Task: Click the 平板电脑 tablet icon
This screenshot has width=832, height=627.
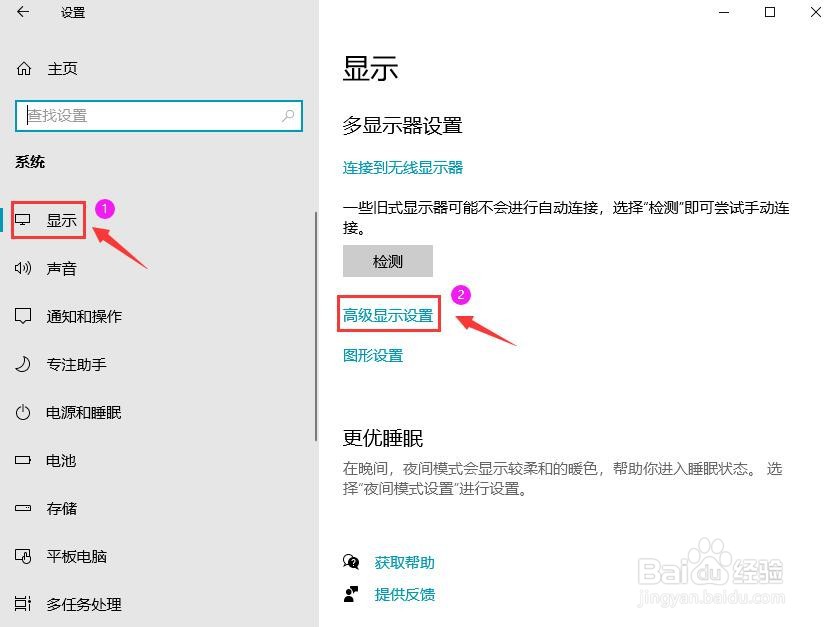Action: 25,556
